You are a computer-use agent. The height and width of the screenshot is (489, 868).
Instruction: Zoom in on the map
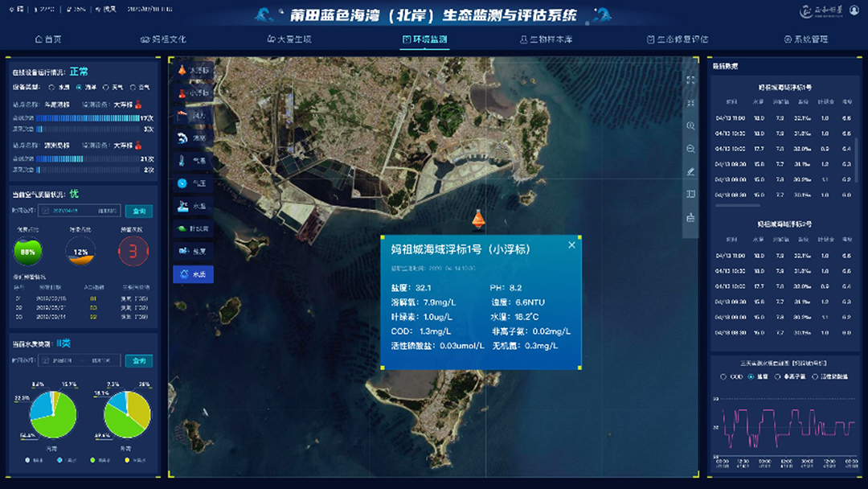click(x=690, y=126)
